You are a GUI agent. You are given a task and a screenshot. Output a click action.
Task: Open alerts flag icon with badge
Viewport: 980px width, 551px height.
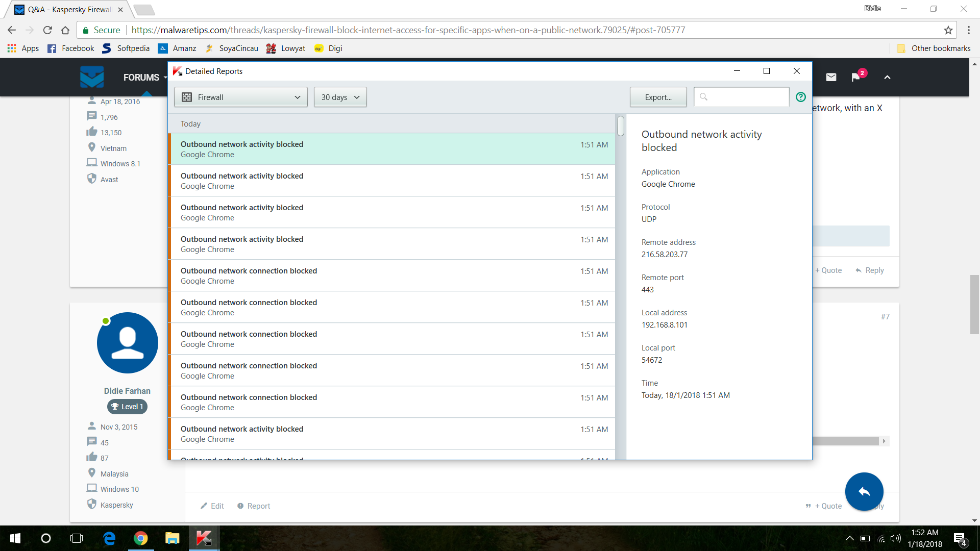tap(856, 77)
